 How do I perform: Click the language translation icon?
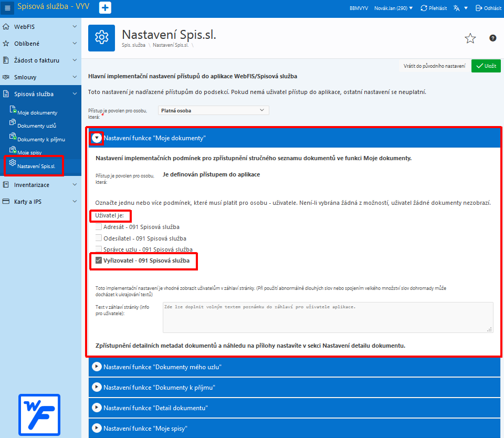[x=456, y=8]
